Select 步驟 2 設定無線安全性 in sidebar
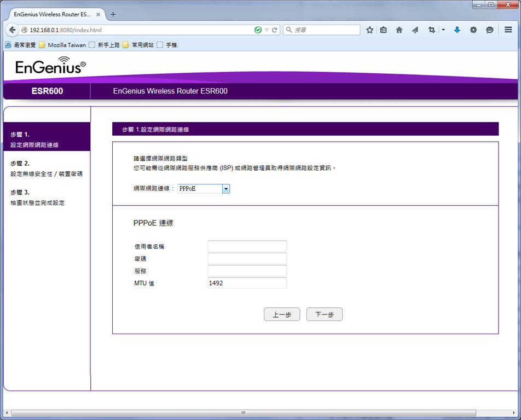The width and height of the screenshot is (521, 420). point(47,168)
